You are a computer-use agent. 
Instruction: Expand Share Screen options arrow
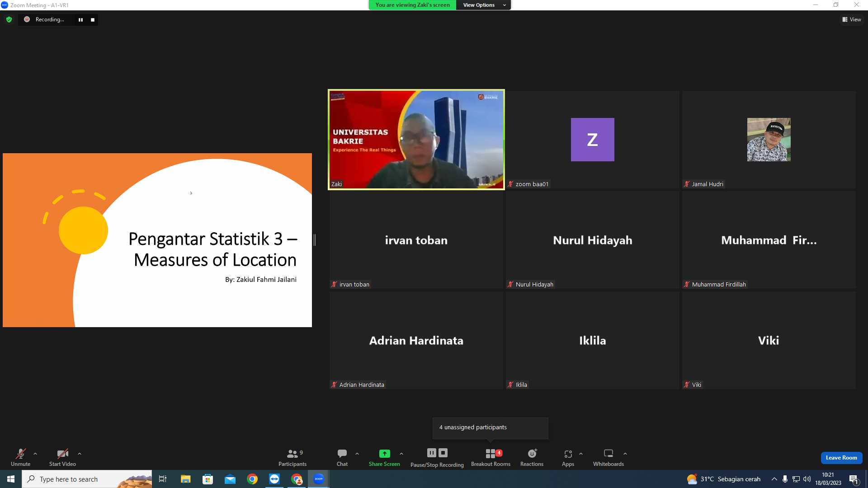coord(401,454)
